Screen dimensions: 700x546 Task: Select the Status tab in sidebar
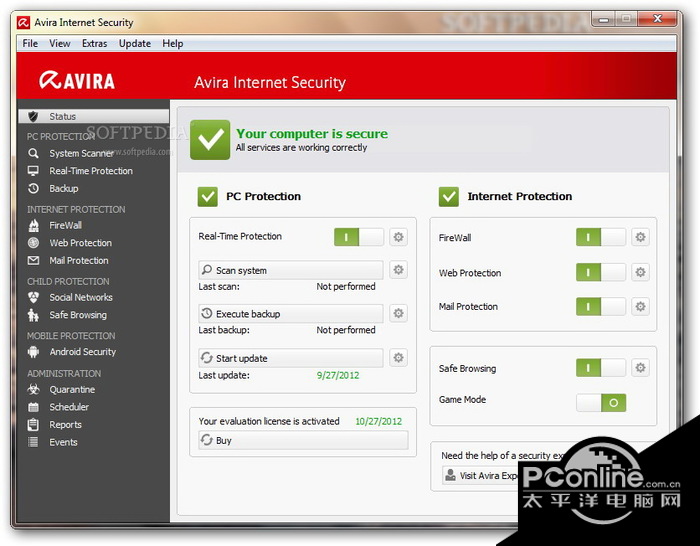click(94, 116)
